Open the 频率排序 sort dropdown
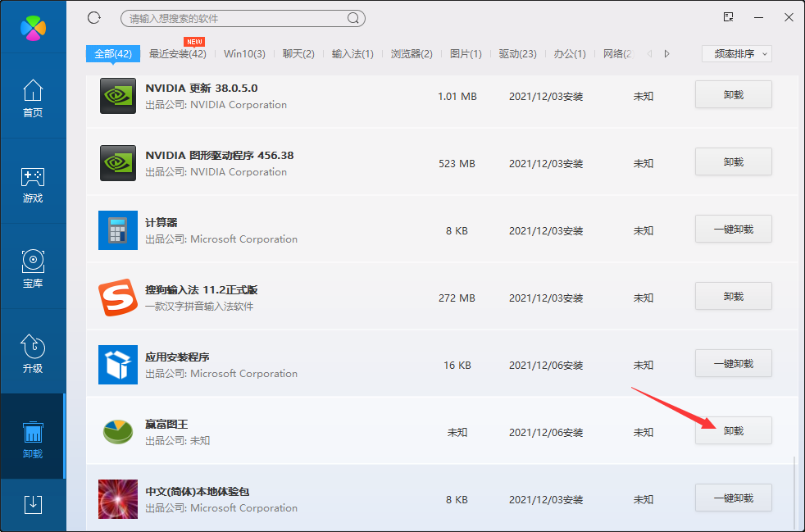 (737, 54)
